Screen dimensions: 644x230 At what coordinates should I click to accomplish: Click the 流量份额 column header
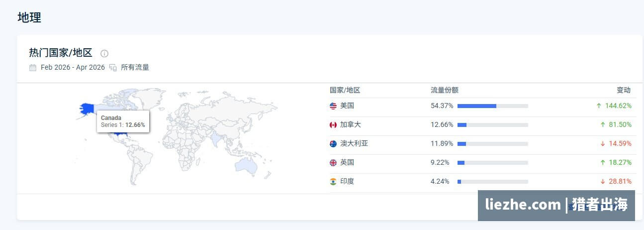coord(445,91)
